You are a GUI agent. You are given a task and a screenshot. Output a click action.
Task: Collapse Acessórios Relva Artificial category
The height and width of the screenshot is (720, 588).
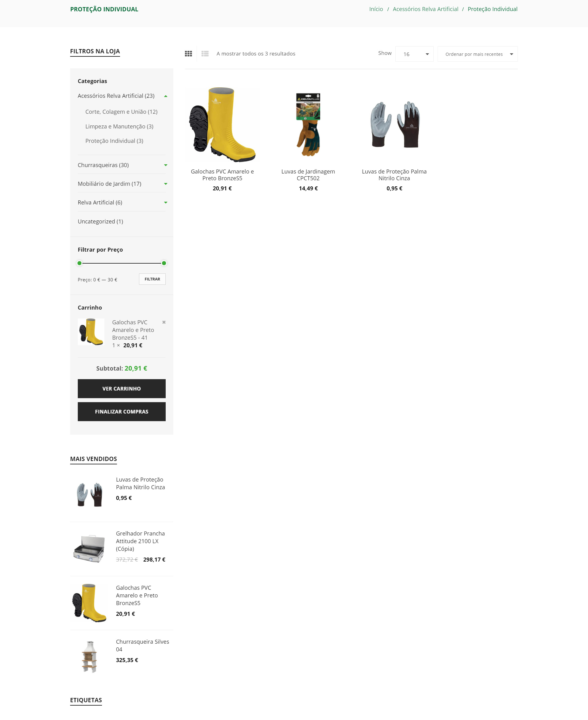point(166,96)
